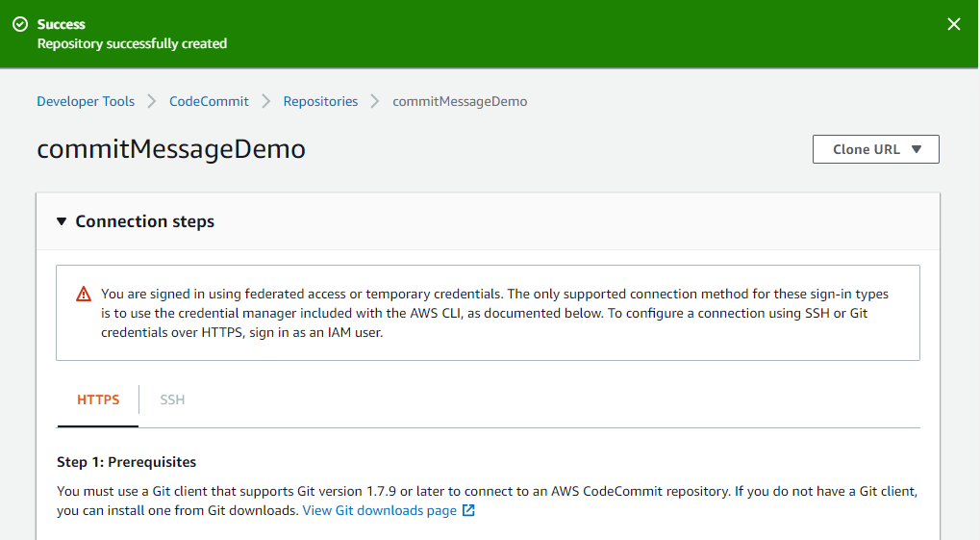Viewport: 980px width, 540px height.
Task: Switch to the SSH tab
Action: pos(172,399)
